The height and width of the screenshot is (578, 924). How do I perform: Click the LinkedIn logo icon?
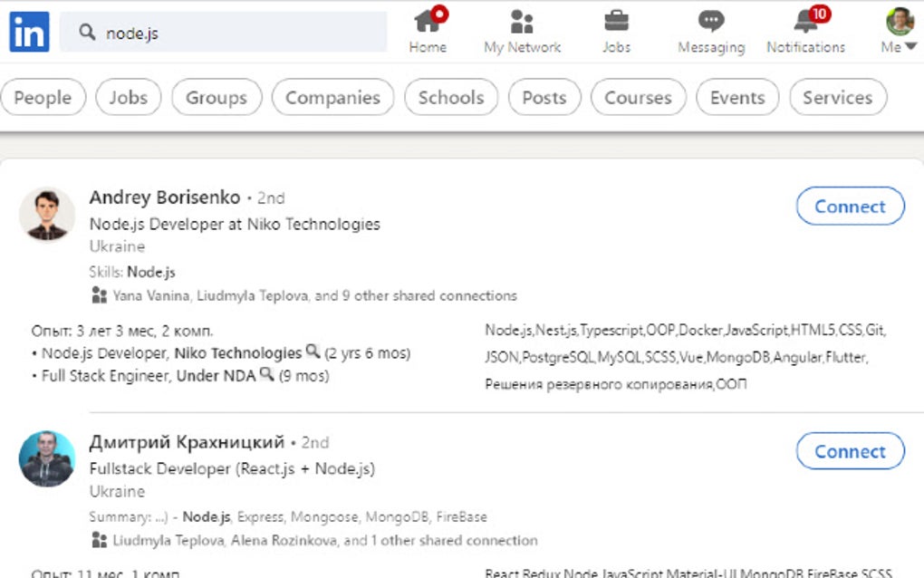[x=29, y=33]
